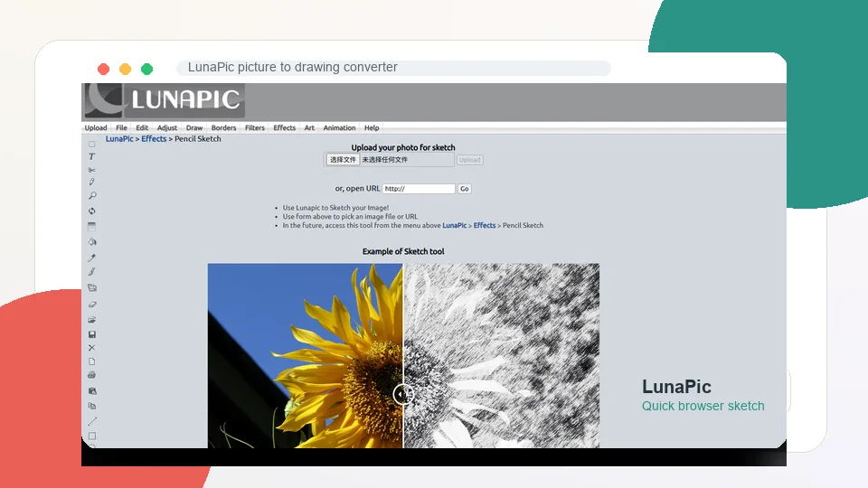Select the gradient tool icon
The image size is (868, 488).
[x=92, y=227]
